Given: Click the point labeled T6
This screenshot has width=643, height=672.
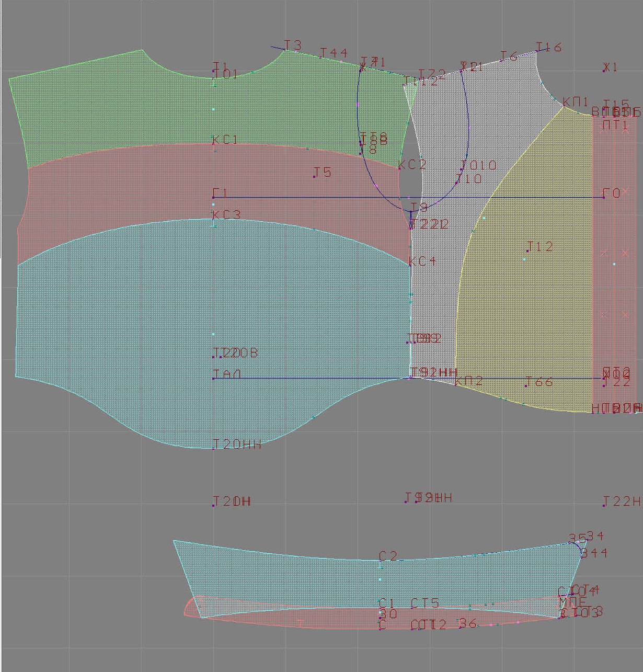Looking at the screenshot, I should 501,60.
